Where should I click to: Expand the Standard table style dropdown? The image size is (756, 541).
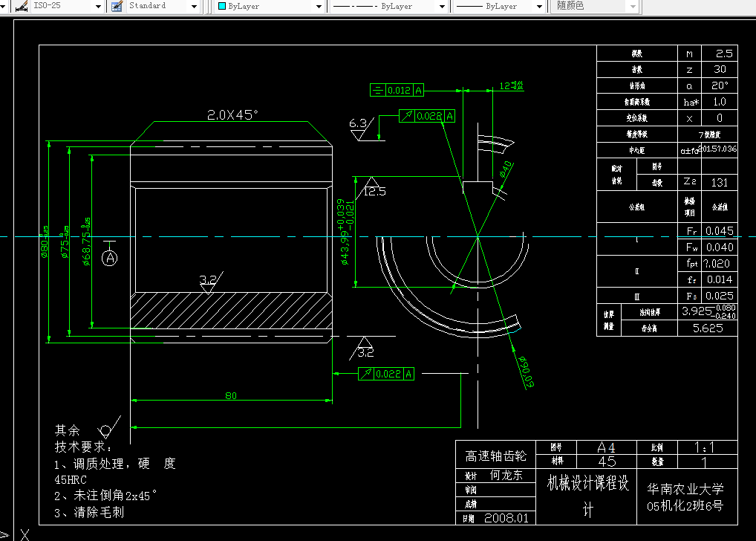point(194,6)
